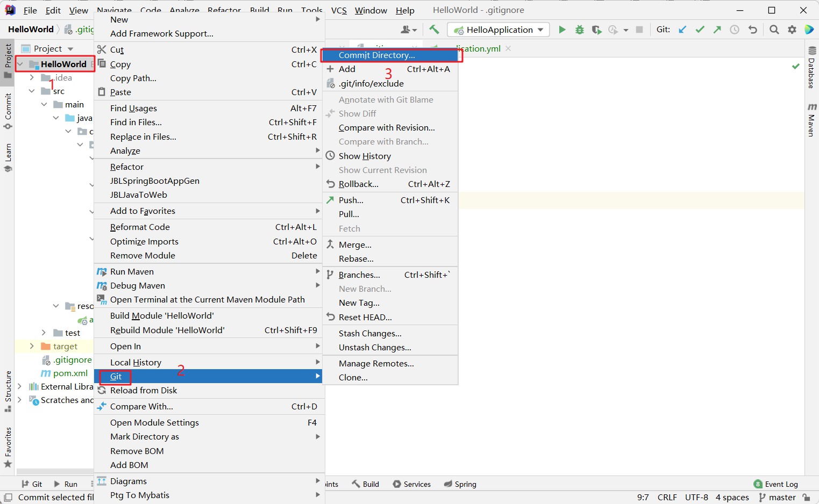The image size is (819, 504).
Task: Click Reload from Disk menu entry
Action: point(209,391)
